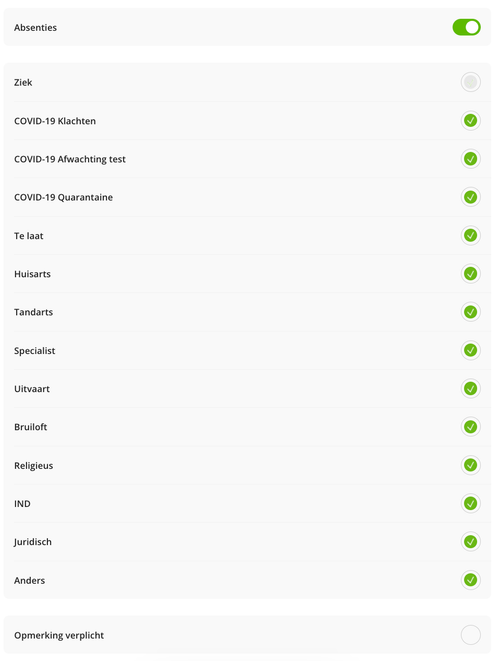Deselect the Juridisch reason
Image resolution: width=500 pixels, height=661 pixels.
pyautogui.click(x=470, y=542)
